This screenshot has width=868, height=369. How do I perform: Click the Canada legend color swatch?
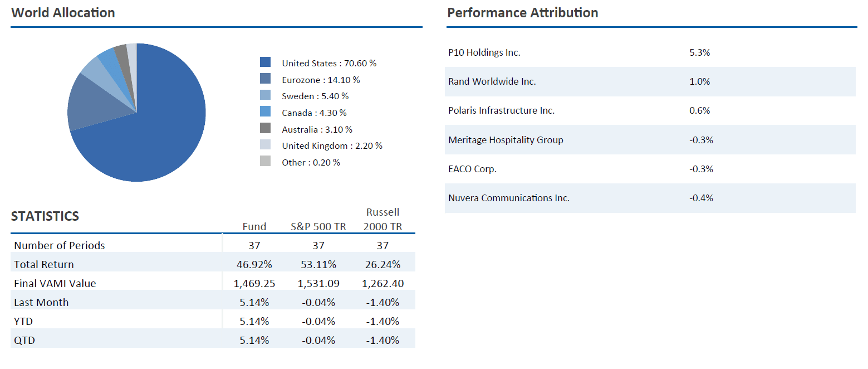click(265, 112)
